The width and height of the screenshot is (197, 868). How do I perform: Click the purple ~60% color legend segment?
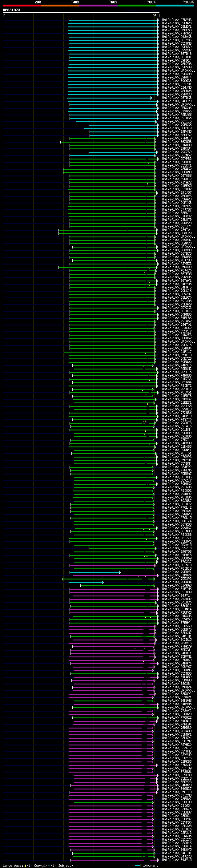[98, 6]
